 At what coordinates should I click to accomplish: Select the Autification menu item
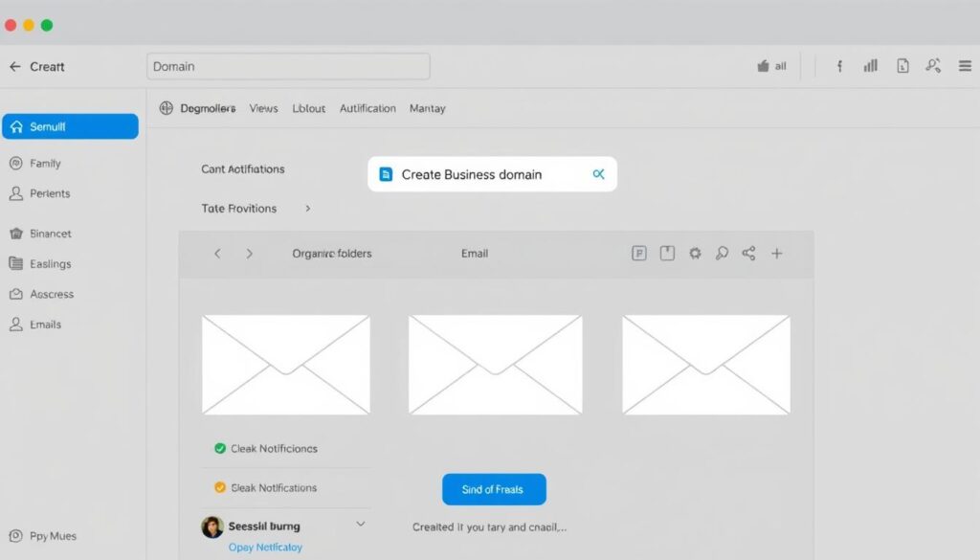click(367, 108)
